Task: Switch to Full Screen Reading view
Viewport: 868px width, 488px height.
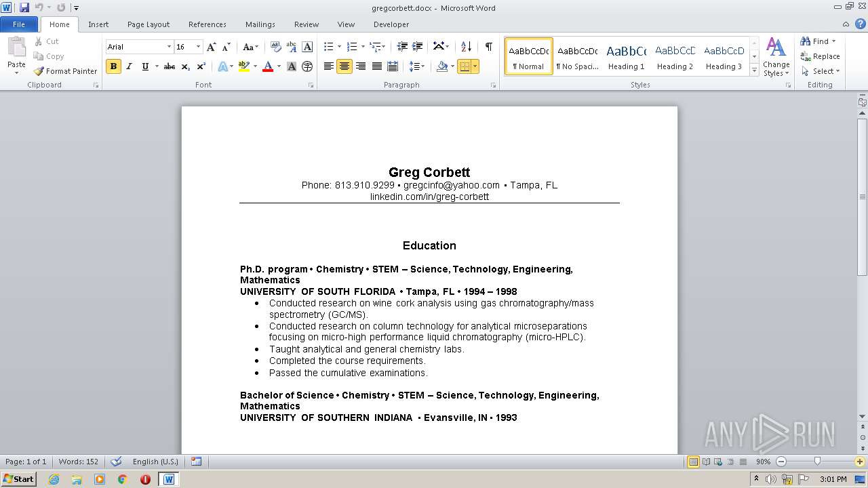Action: (x=706, y=462)
